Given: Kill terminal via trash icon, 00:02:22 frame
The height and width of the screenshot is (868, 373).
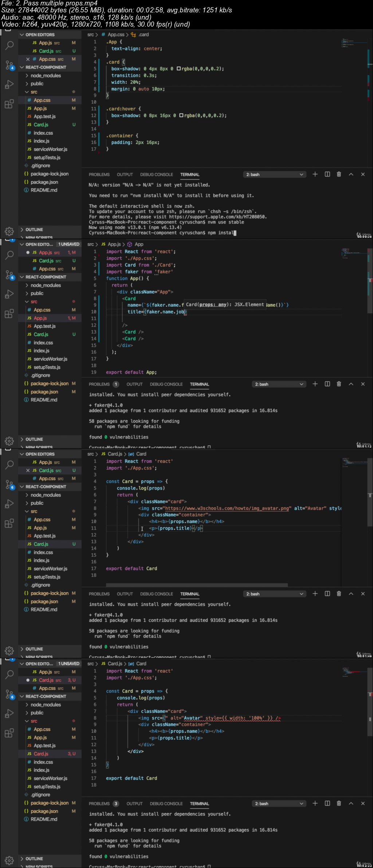Looking at the screenshot, I should pos(339,803).
